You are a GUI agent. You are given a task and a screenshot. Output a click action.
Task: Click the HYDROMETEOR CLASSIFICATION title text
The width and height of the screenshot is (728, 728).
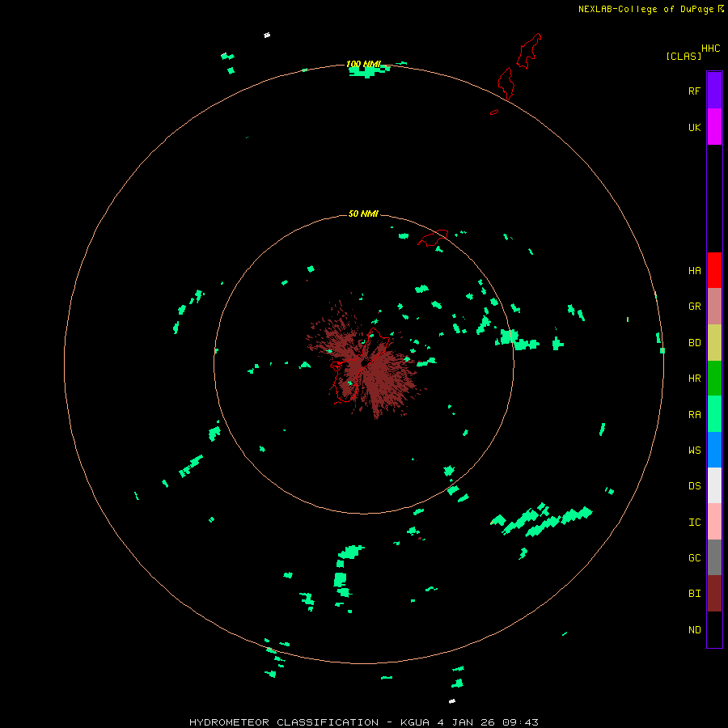click(x=284, y=722)
